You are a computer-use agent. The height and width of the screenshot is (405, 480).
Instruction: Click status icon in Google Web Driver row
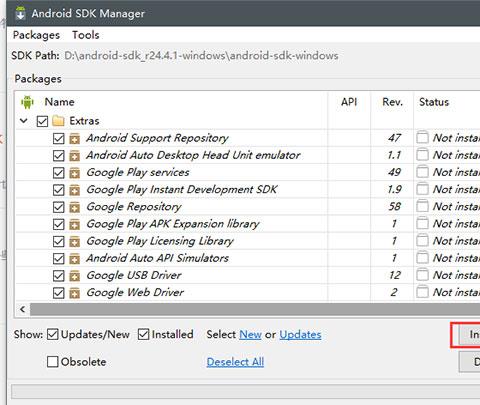coord(422,292)
